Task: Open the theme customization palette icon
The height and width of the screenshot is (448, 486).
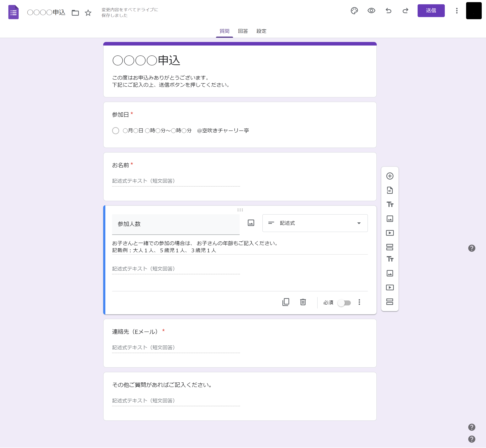Action: coord(354,11)
